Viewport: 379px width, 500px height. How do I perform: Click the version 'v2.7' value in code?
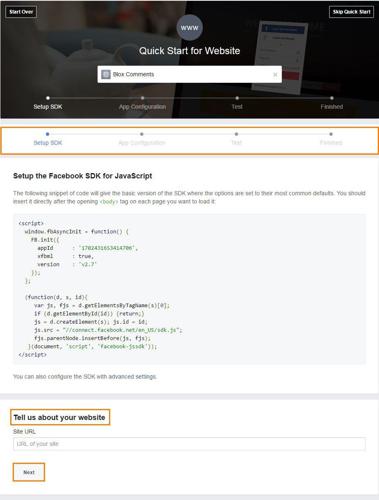click(88, 264)
